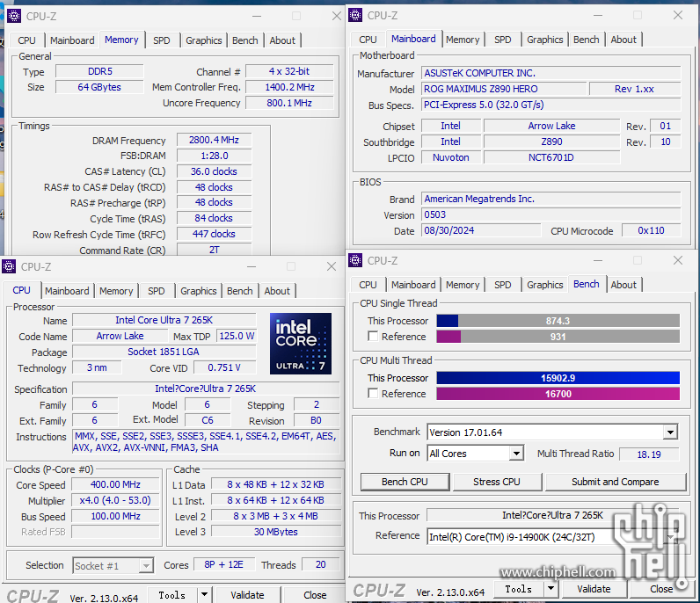The height and width of the screenshot is (603, 700).
Task: Open the Reference processor i9-14900K dropdown
Action: [672, 536]
